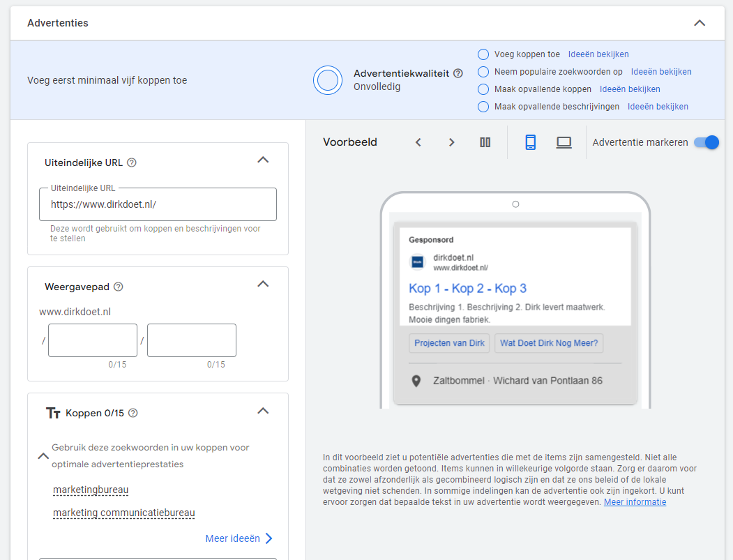733x560 pixels.
Task: Collapse the Koppen 0/15 card
Action: (x=263, y=411)
